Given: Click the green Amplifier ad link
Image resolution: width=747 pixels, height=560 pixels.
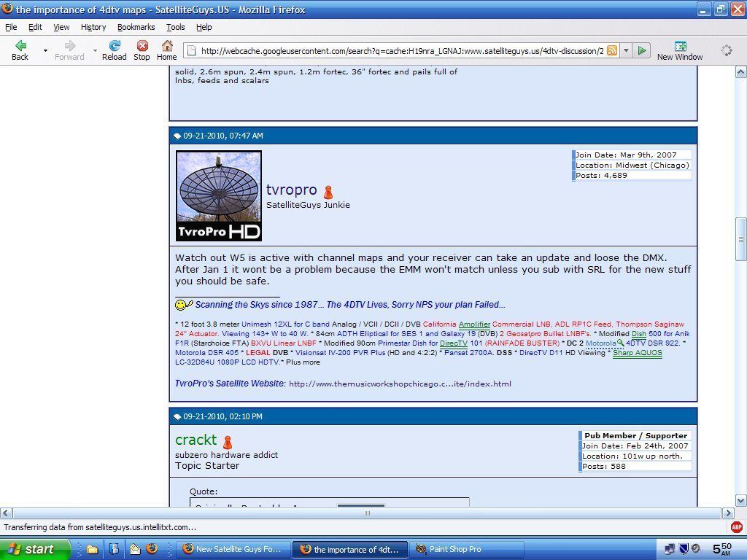Looking at the screenshot, I should [x=474, y=324].
